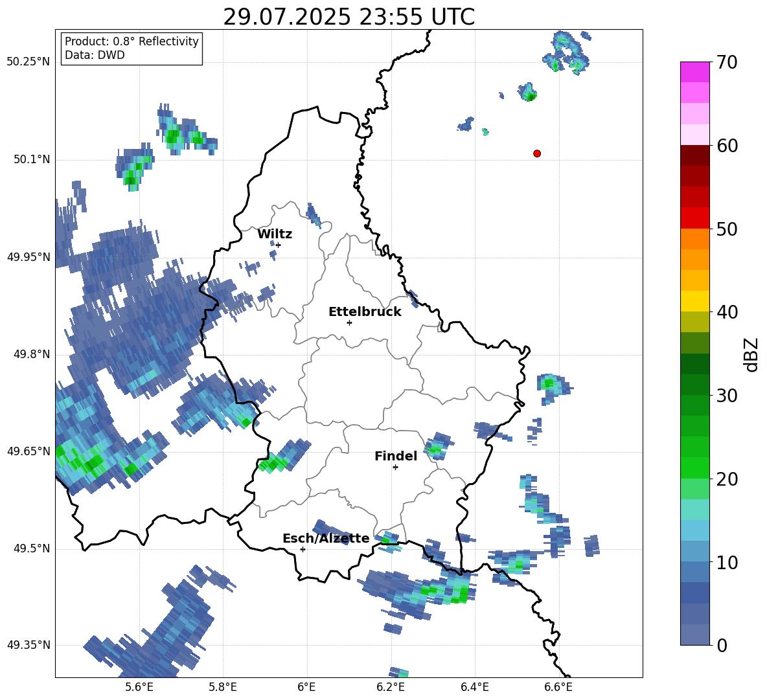This screenshot has height=700, width=767.
Task: Click the Ettelbruck station cross marker
Action: point(349,322)
